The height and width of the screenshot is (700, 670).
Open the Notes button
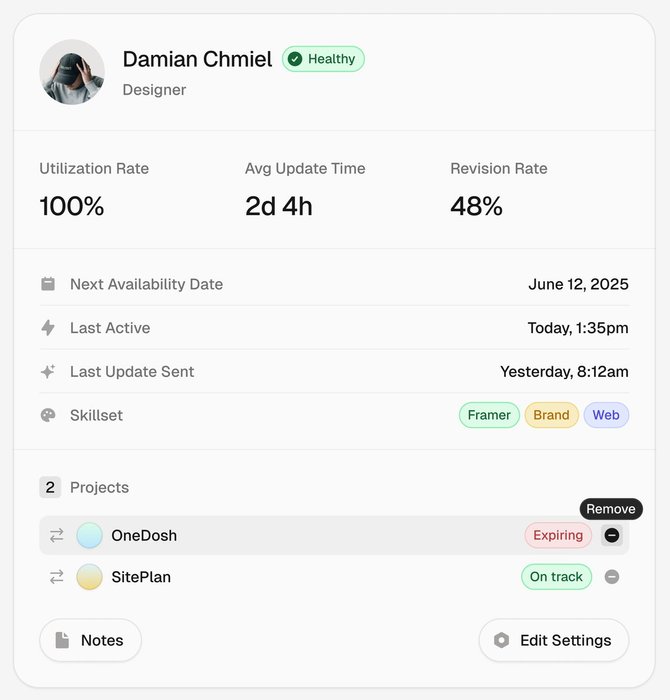click(x=90, y=640)
